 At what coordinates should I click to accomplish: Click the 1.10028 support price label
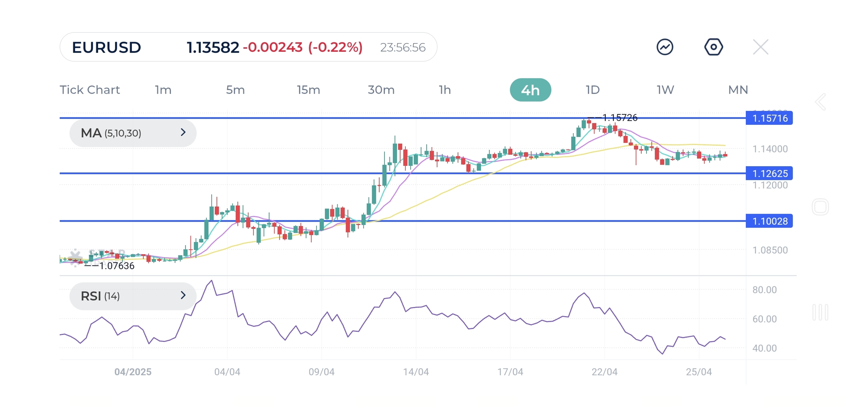tap(769, 221)
